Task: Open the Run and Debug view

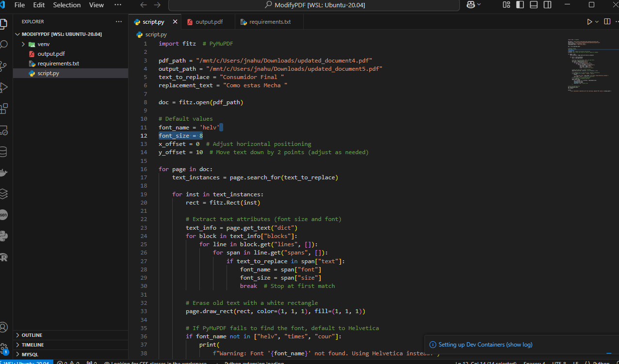Action: [3, 87]
